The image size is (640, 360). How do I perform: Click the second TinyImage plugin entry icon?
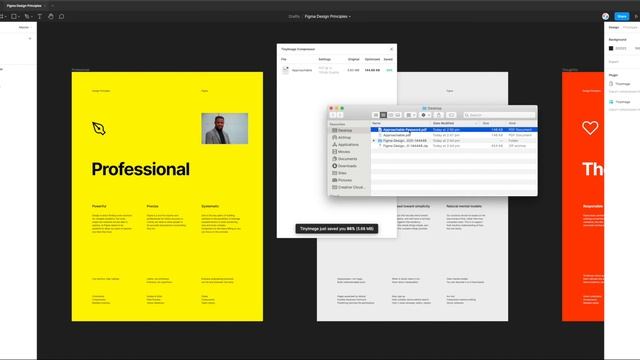[611, 102]
